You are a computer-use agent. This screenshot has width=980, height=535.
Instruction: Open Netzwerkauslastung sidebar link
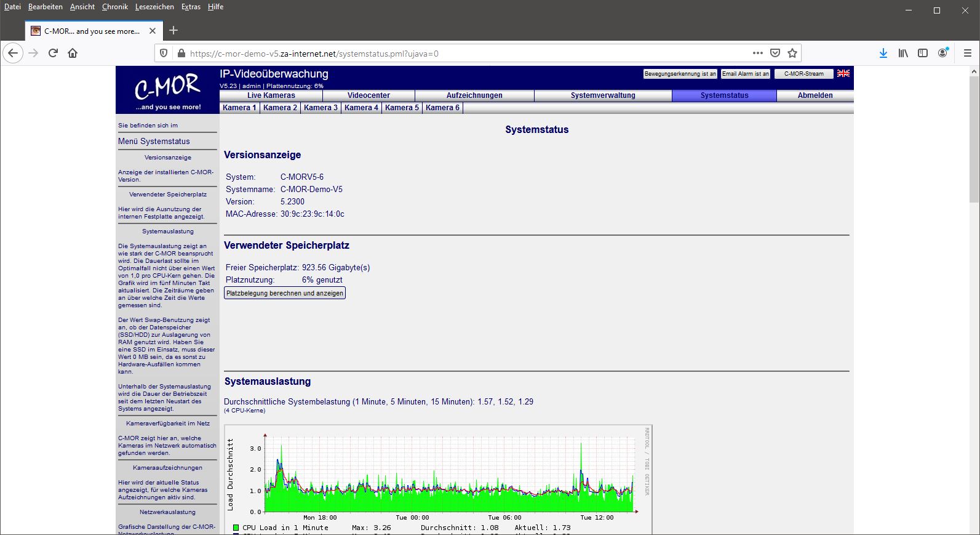click(168, 512)
